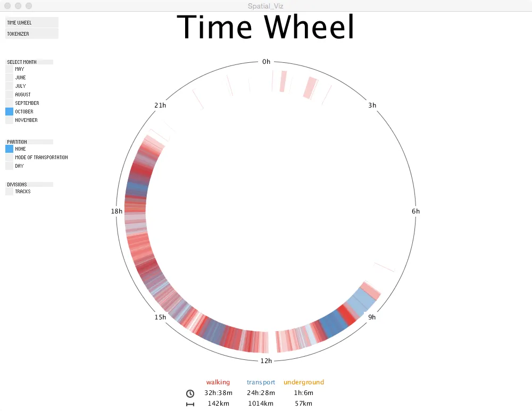Click the clock icon in the statistics legend
This screenshot has width=532, height=411.
(x=190, y=393)
